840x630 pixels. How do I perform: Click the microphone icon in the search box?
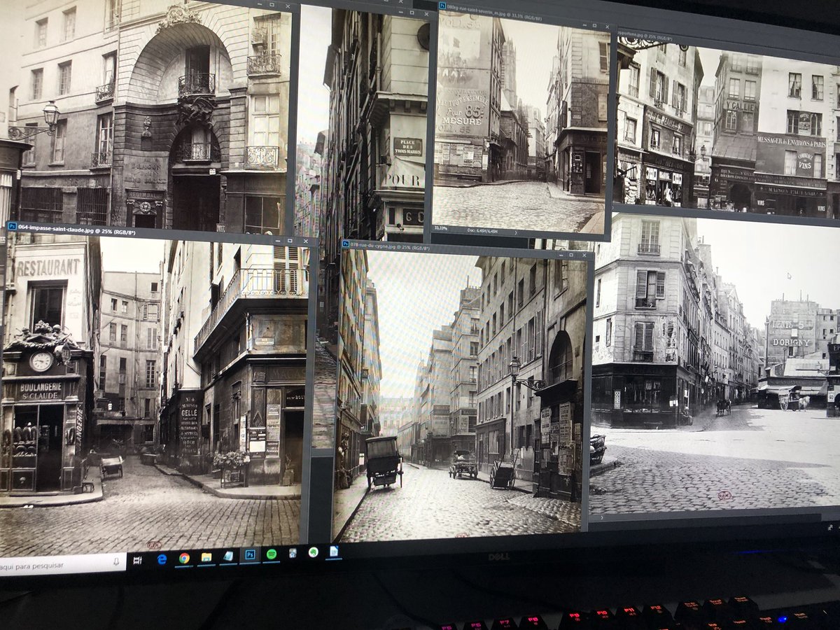pos(116,561)
